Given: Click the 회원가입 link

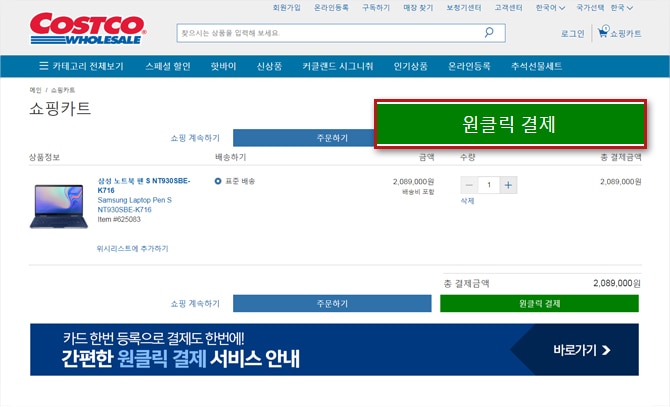Looking at the screenshot, I should [287, 8].
